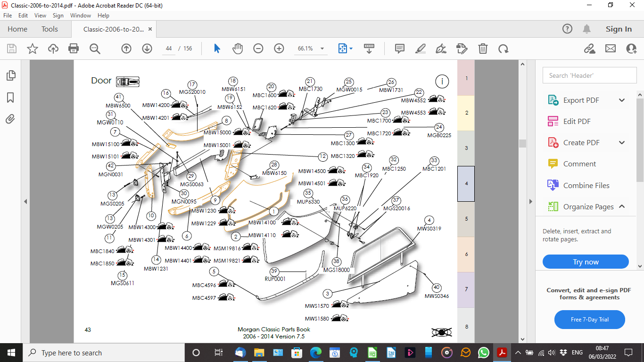Upload the file using the cloud icon
This screenshot has width=644, height=362.
point(53,49)
